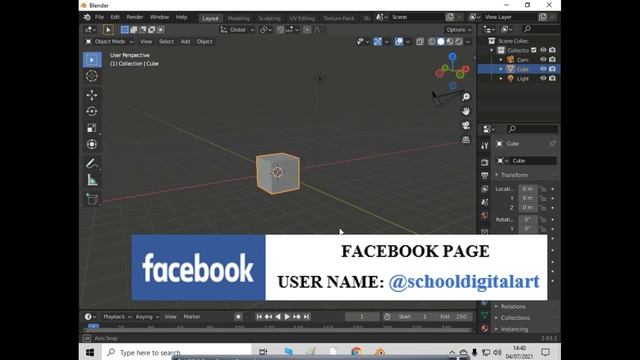640x360 pixels.
Task: Expand the Camera item in outliner
Action: 501,60
